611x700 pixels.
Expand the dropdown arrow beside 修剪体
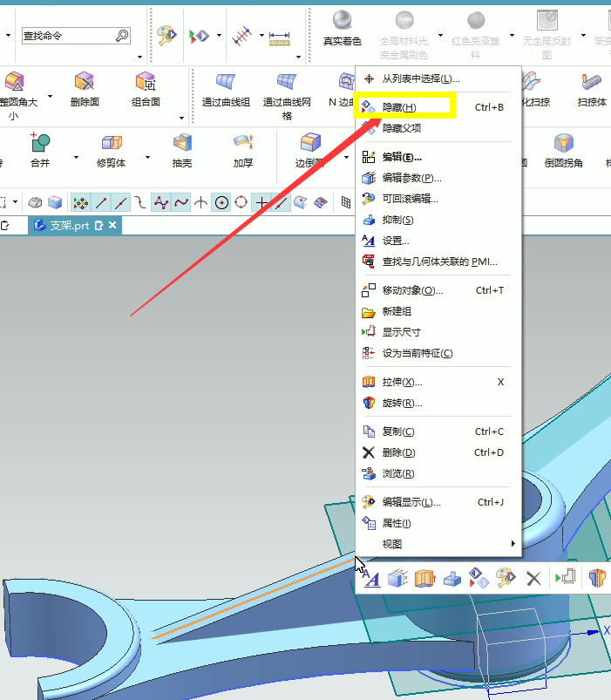pos(149,159)
